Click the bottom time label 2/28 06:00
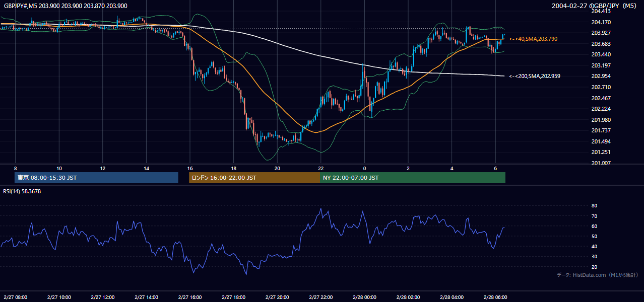Image resolution: width=644 pixels, height=302 pixels. tap(495, 297)
